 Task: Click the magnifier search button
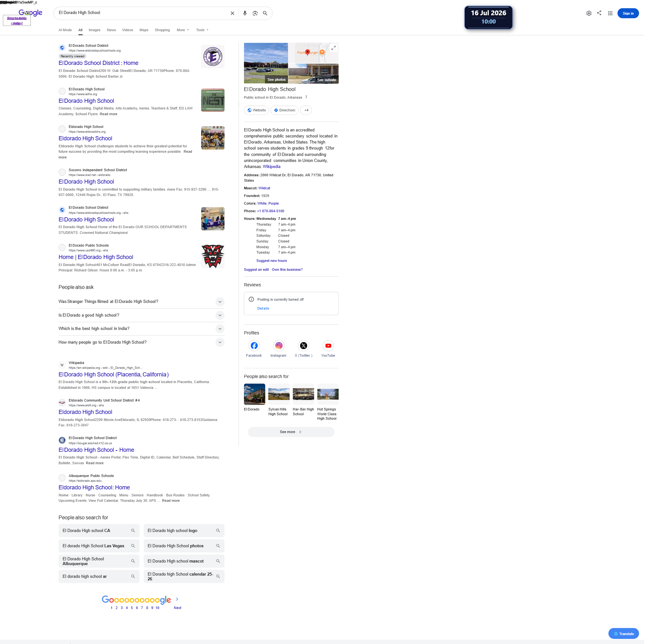(267, 13)
